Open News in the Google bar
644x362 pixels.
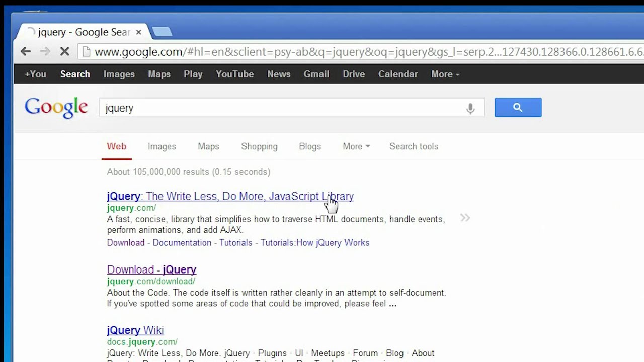pos(279,74)
